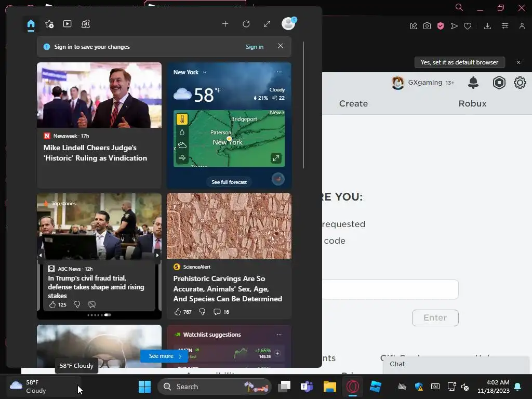The width and height of the screenshot is (532, 399).
Task: Open the widgets video play tab
Action: pyautogui.click(x=67, y=24)
